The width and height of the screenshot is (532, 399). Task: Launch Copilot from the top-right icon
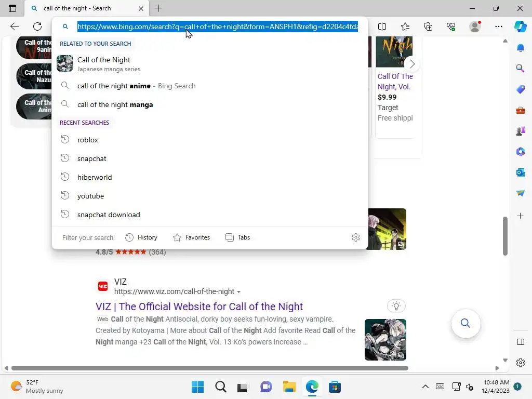(520, 26)
